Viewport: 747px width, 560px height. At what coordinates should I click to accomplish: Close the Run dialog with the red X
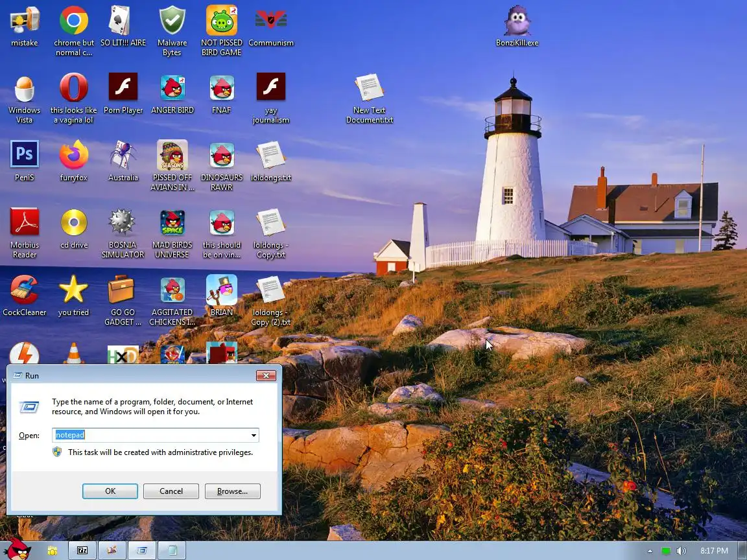[266, 375]
